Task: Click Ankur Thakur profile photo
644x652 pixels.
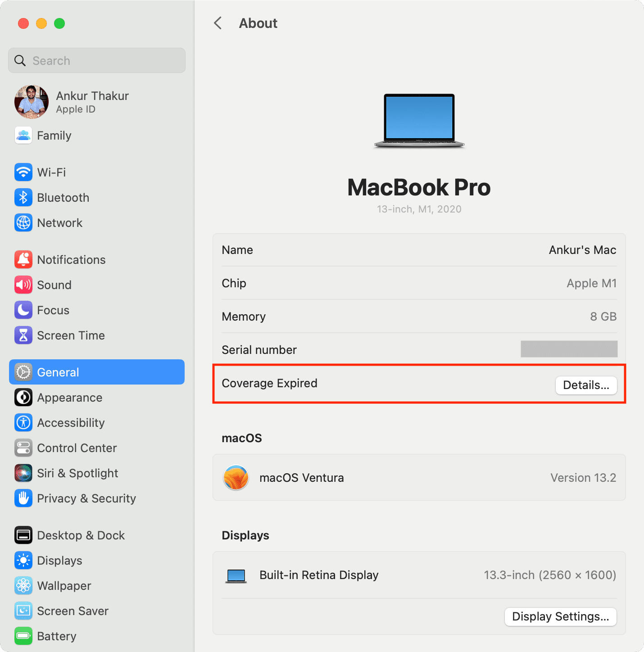Action: (x=32, y=102)
